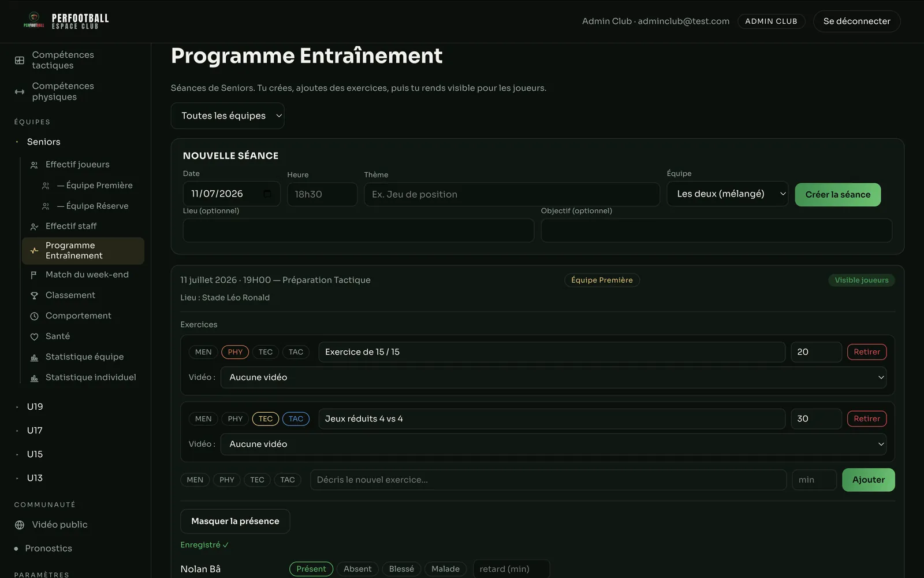
Task: Open the date picker calendar icon
Action: click(x=267, y=194)
